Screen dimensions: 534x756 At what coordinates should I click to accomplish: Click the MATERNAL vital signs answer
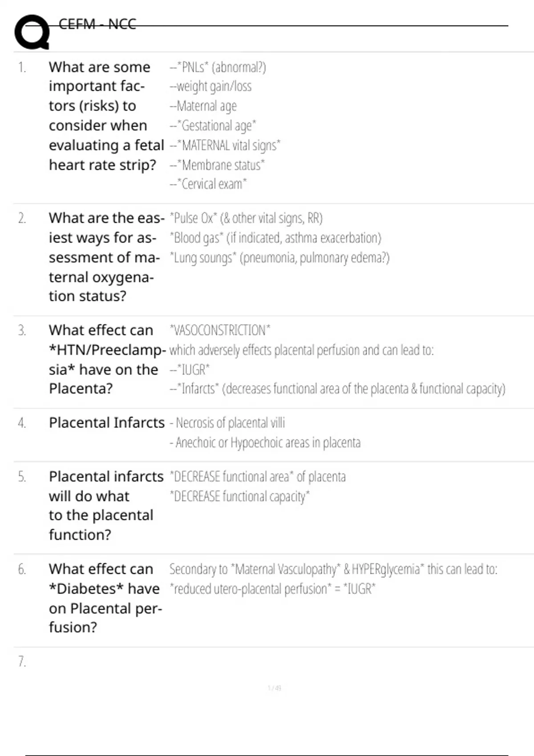point(225,145)
